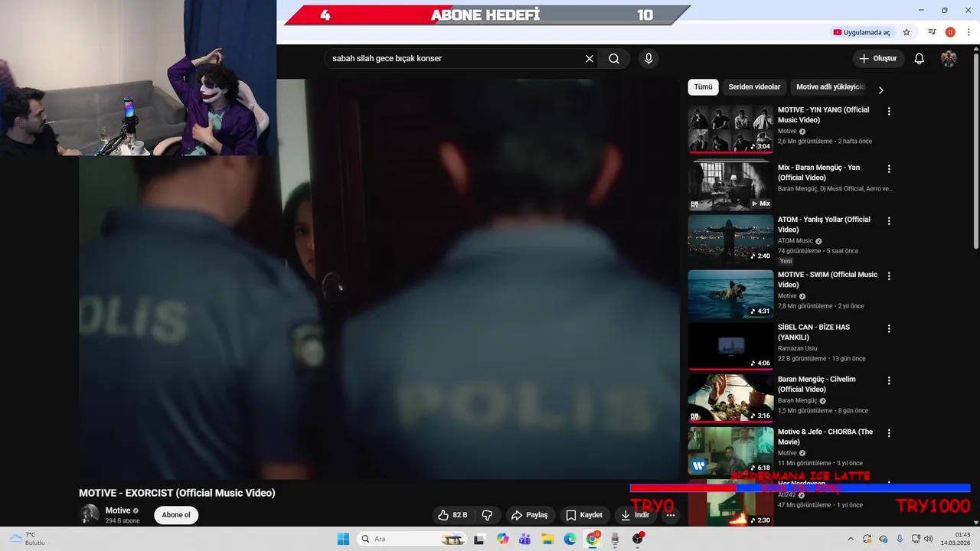Click the magnifier search button
Image resolution: width=980 pixels, height=551 pixels.
click(x=614, y=58)
